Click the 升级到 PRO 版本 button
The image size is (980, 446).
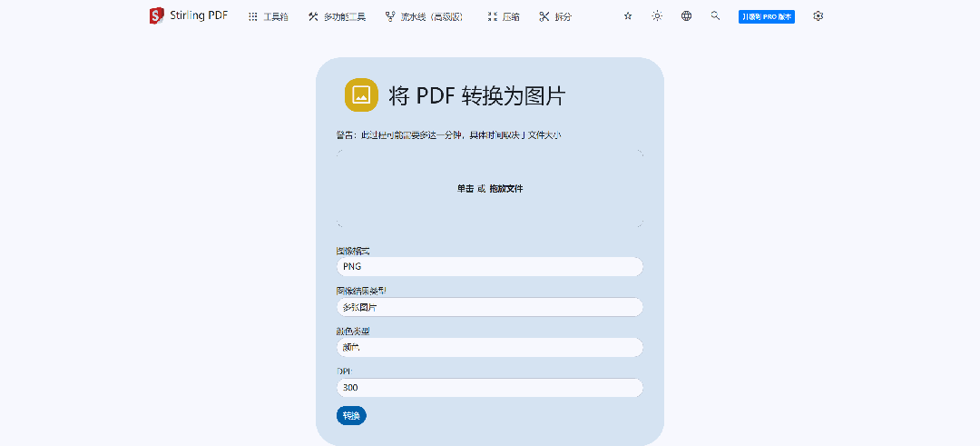[766, 17]
